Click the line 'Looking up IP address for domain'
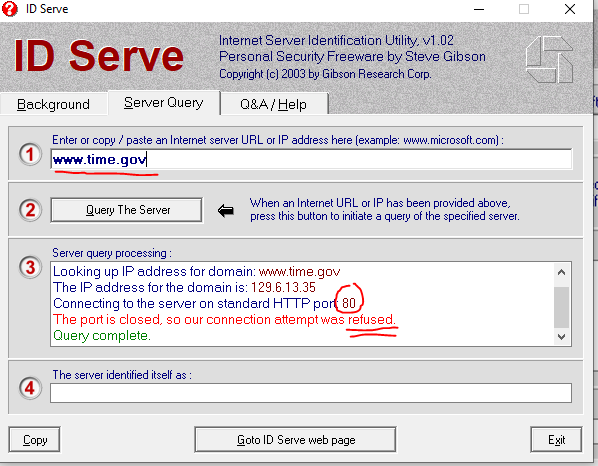This screenshot has height=466, width=598. tap(196, 272)
